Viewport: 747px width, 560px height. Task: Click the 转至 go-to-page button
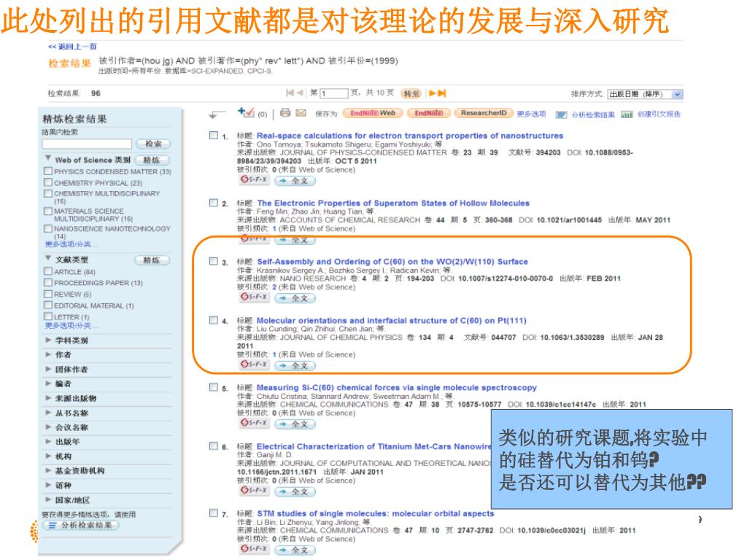411,94
